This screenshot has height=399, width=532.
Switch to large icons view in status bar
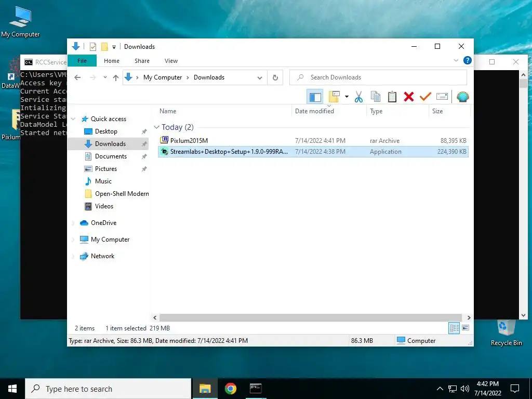[x=465, y=328]
